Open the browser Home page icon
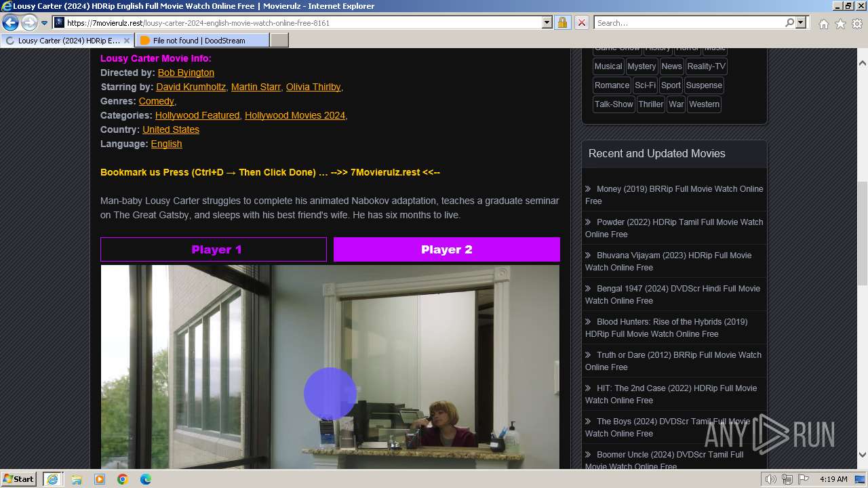 (823, 24)
